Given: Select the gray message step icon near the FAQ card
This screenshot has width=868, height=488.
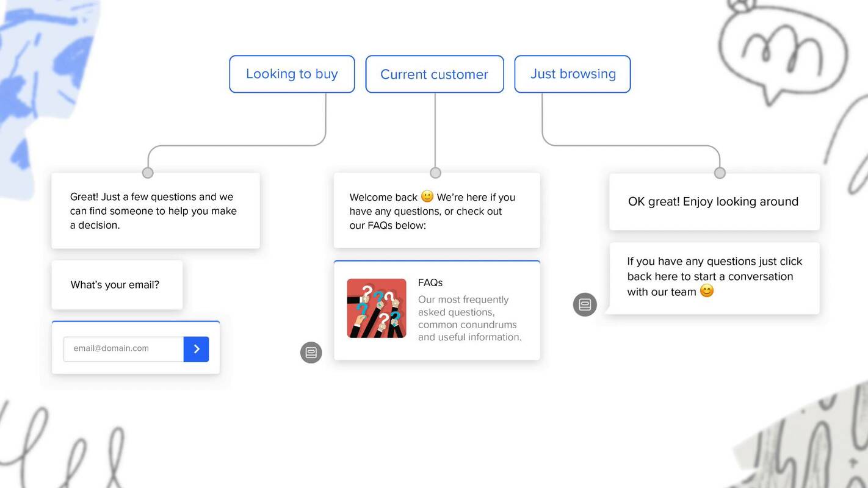Looking at the screenshot, I should click(x=311, y=353).
